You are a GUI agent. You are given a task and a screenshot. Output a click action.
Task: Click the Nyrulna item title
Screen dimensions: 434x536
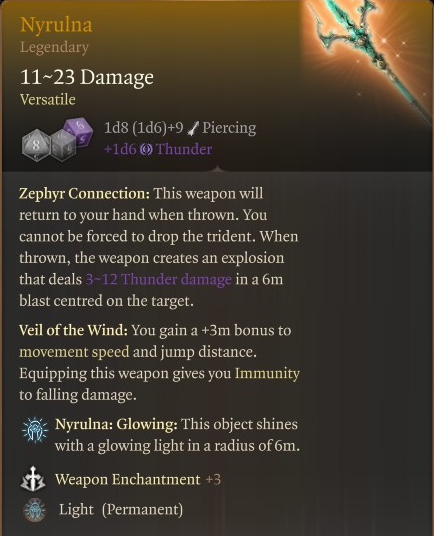point(56,25)
